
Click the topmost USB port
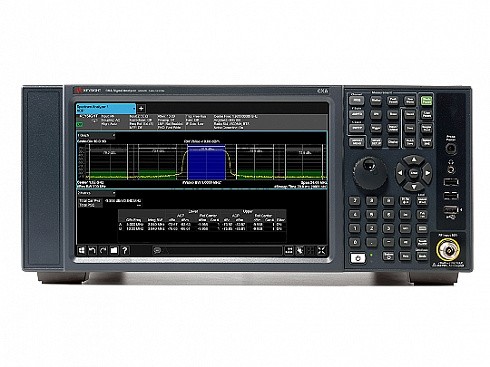click(451, 182)
